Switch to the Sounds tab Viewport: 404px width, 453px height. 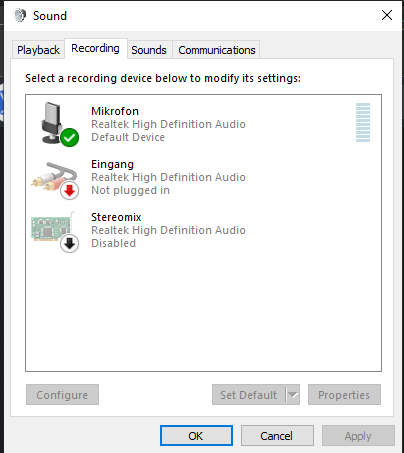click(x=149, y=50)
